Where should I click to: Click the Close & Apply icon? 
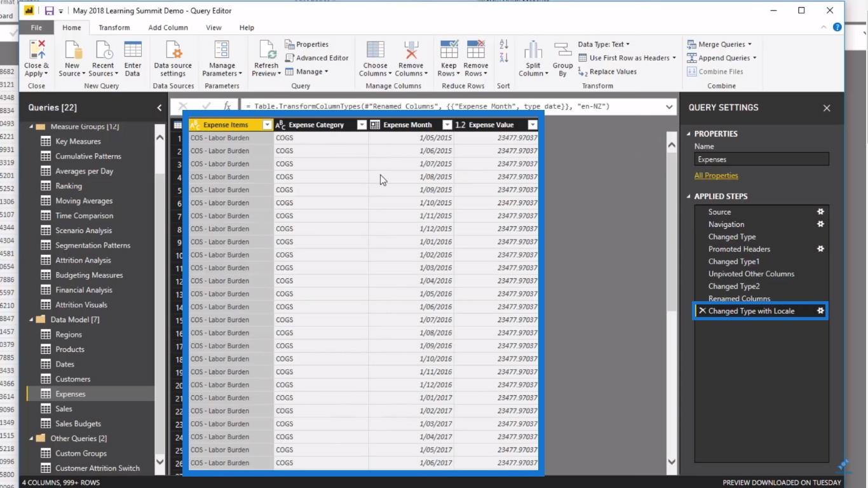[37, 50]
